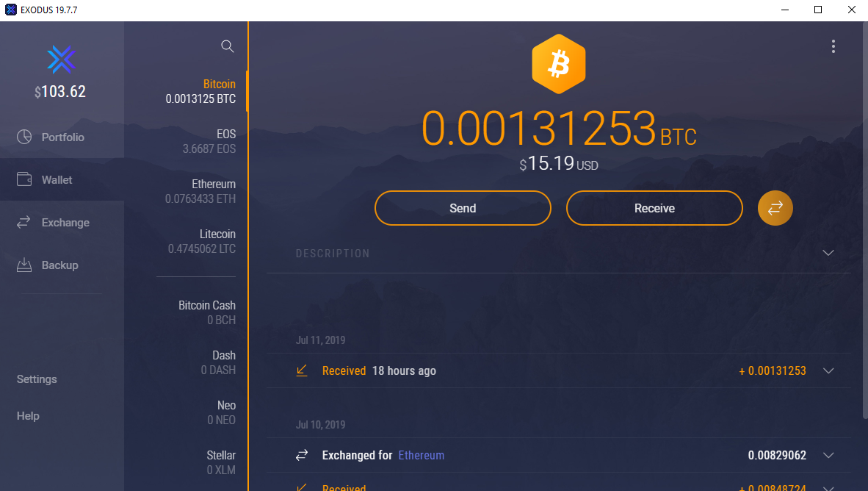
Task: Click the Portfolio pie chart icon
Action: (x=24, y=137)
